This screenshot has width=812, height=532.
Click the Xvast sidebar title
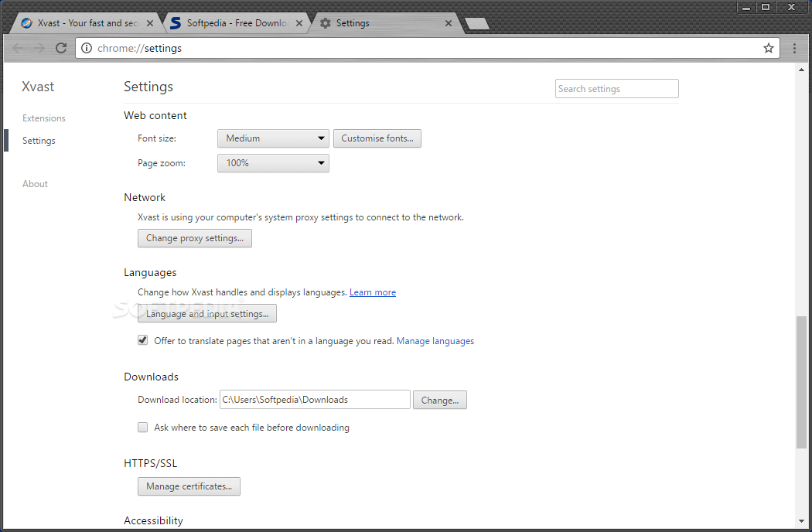click(38, 87)
